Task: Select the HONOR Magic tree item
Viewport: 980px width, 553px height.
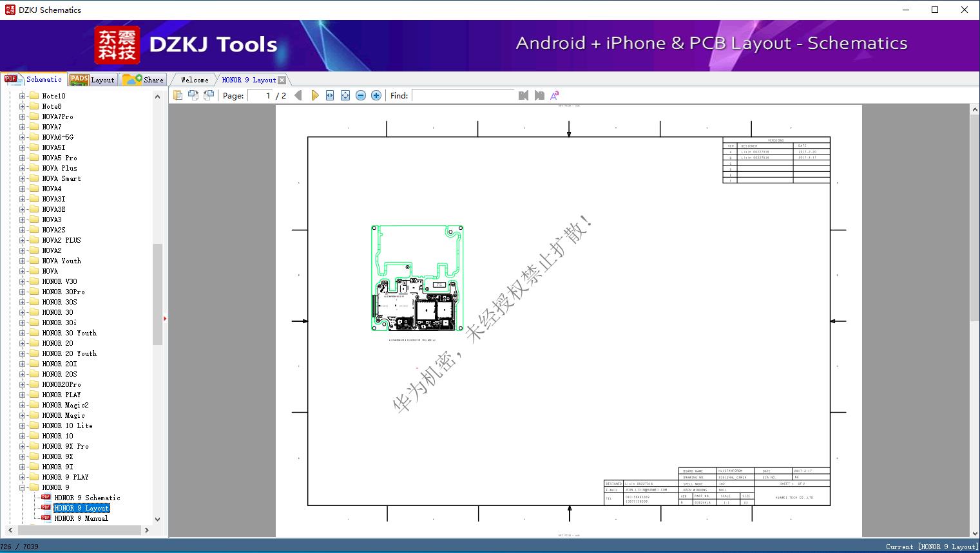Action: click(x=64, y=415)
